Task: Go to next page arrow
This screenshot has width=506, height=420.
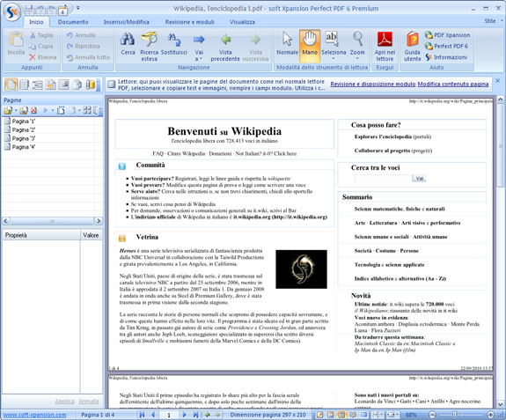Action: pyautogui.click(x=184, y=415)
